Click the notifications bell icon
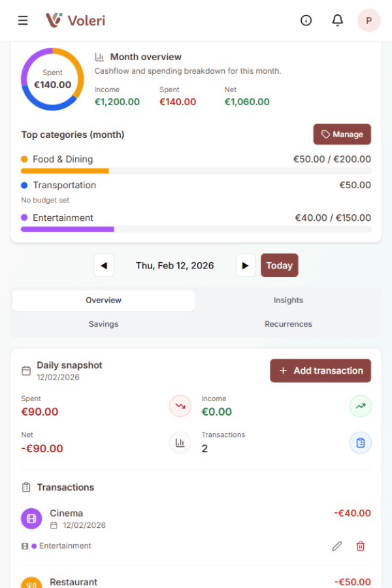392x588 pixels. [x=338, y=20]
